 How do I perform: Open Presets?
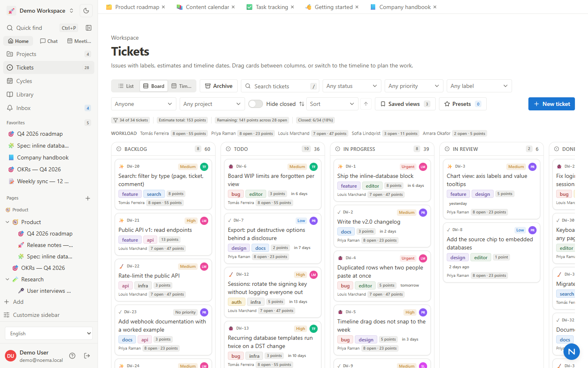click(x=463, y=104)
